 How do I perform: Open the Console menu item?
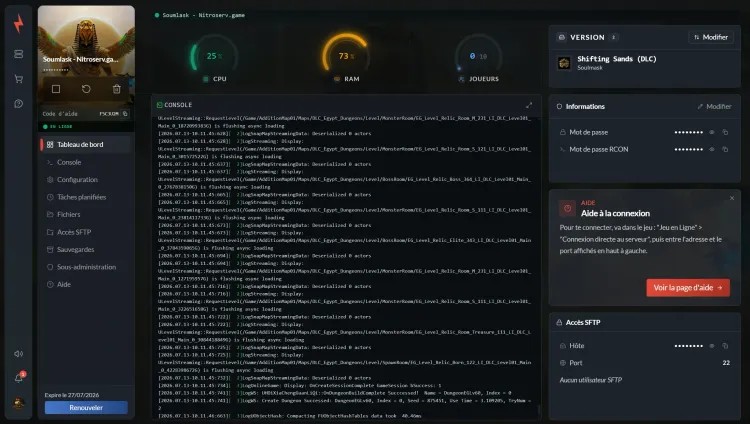coord(86,162)
